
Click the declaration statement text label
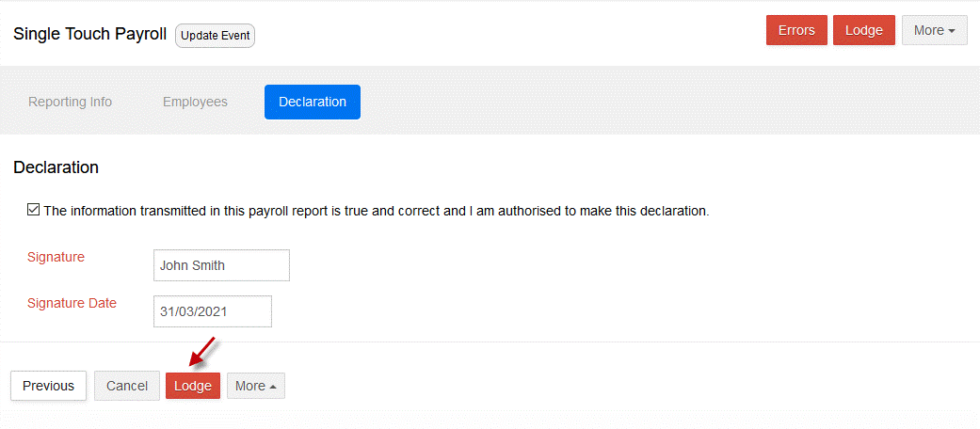tap(377, 211)
